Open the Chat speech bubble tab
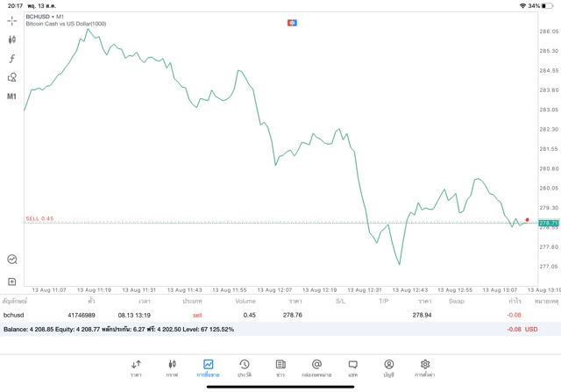The image size is (561, 392). tap(352, 367)
